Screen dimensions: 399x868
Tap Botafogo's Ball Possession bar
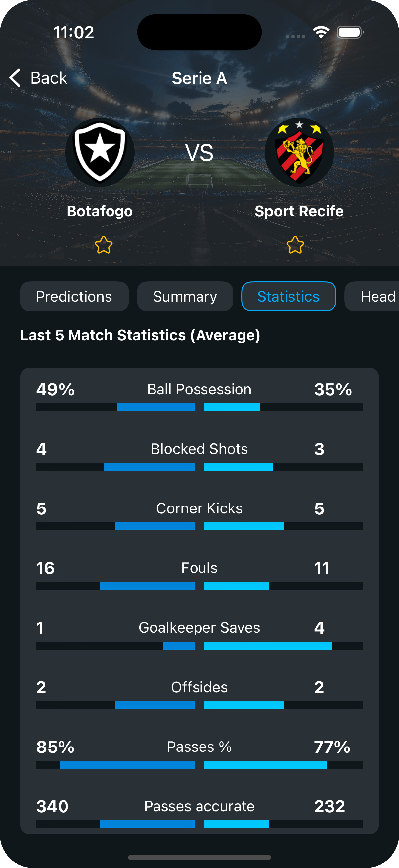coord(155,407)
